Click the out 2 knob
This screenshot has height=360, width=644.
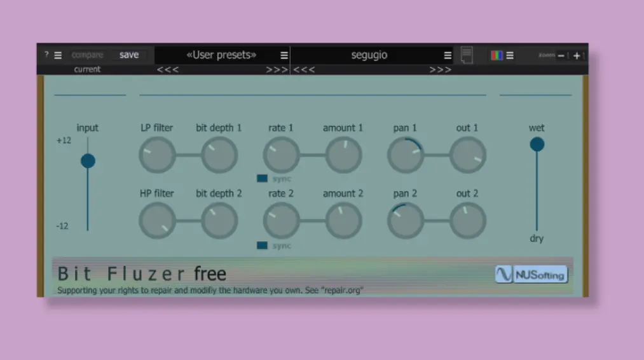(468, 221)
